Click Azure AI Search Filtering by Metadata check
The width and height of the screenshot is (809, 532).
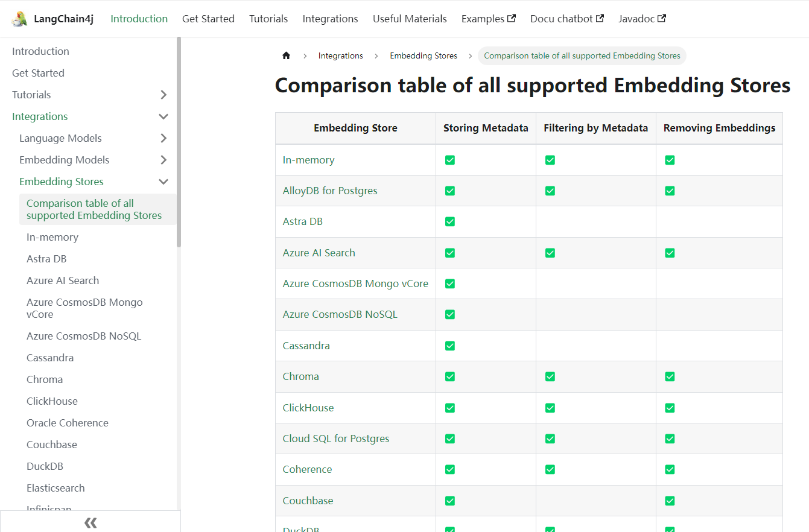pyautogui.click(x=550, y=253)
